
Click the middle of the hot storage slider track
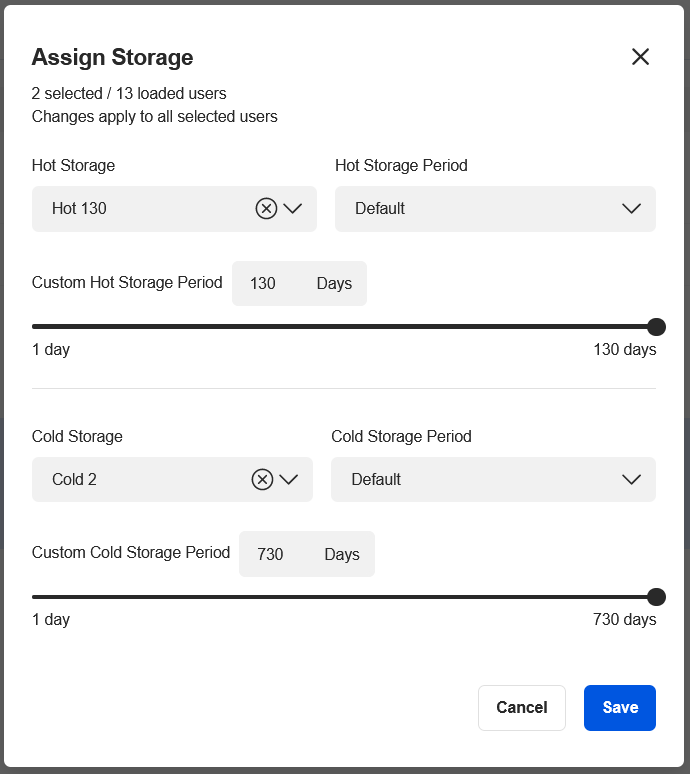click(344, 327)
